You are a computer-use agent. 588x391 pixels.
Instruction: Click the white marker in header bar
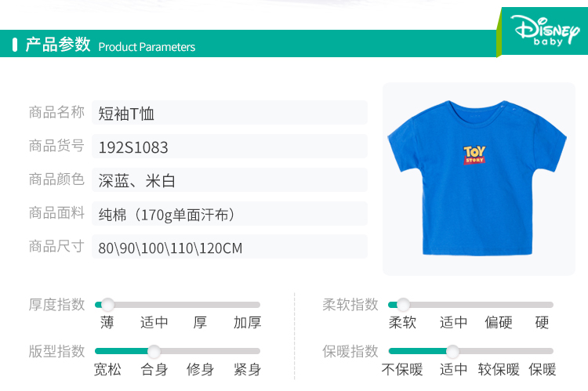(x=15, y=45)
